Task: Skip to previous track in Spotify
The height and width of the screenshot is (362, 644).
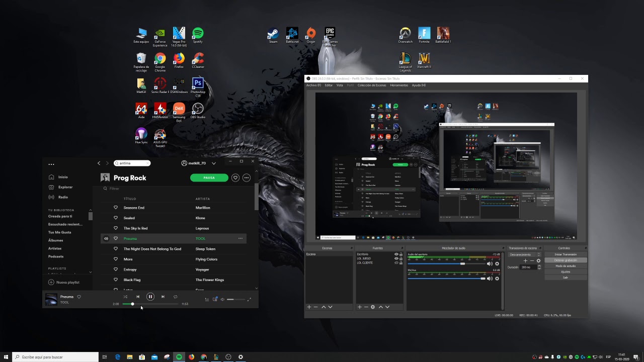Action: point(138,297)
